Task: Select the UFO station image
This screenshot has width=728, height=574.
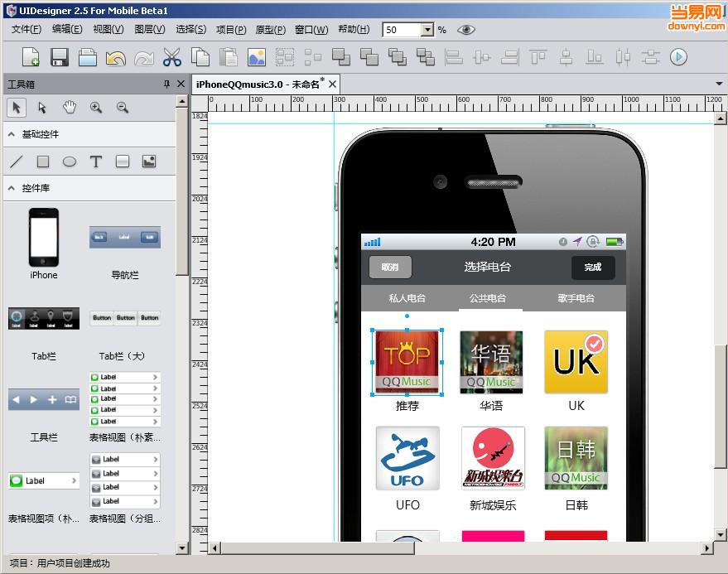Action: (x=407, y=458)
